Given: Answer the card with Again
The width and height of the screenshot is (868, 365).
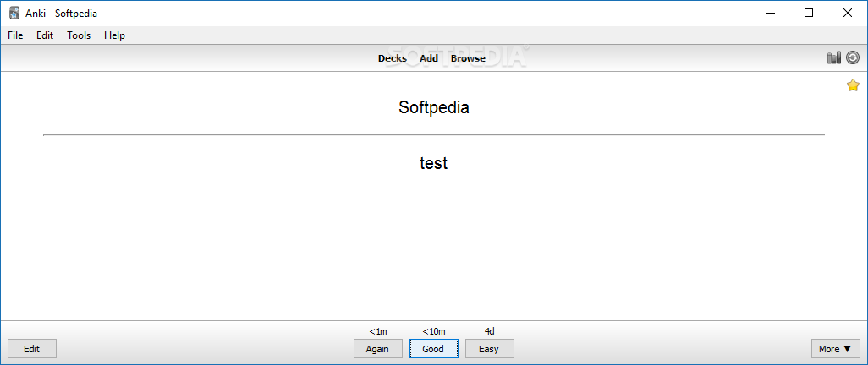Looking at the screenshot, I should tap(377, 349).
